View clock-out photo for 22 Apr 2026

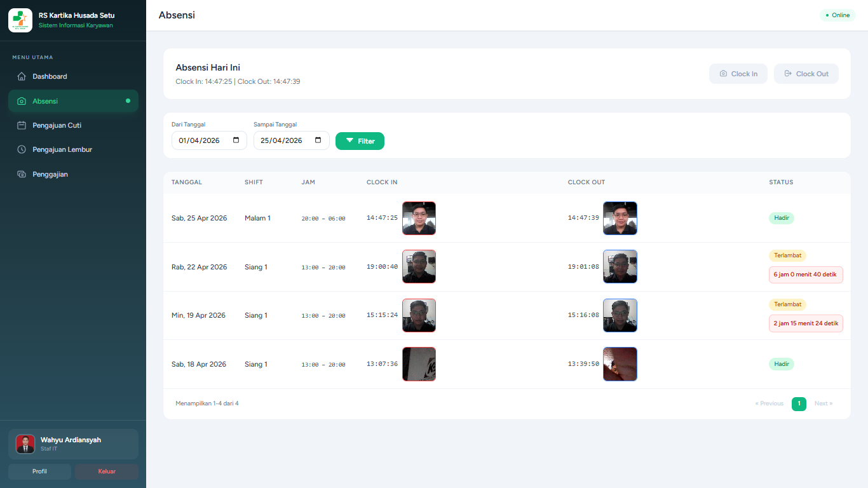[x=620, y=267]
